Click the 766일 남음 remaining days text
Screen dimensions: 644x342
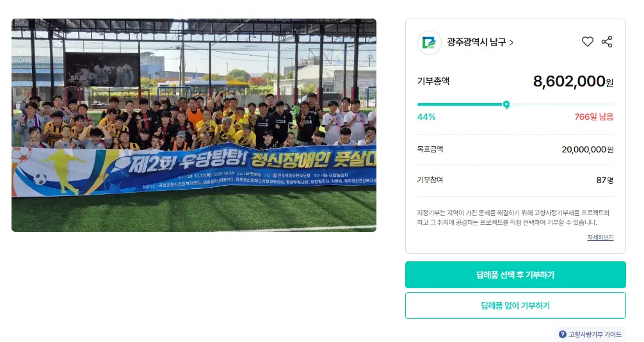pos(593,117)
